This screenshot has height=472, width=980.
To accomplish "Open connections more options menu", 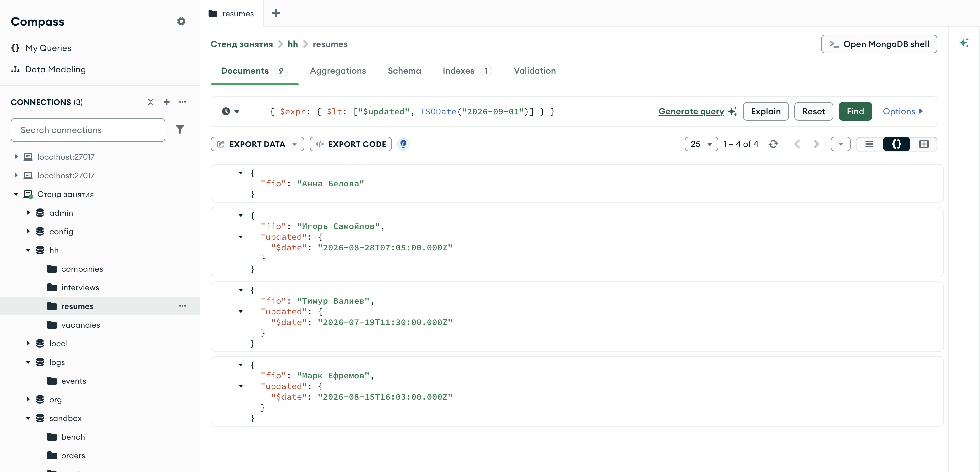I will pos(183,102).
